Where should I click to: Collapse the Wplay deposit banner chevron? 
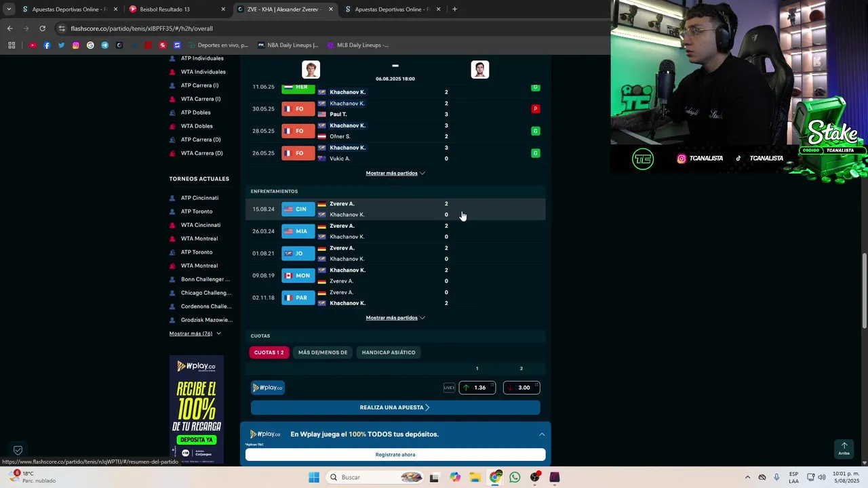542,434
